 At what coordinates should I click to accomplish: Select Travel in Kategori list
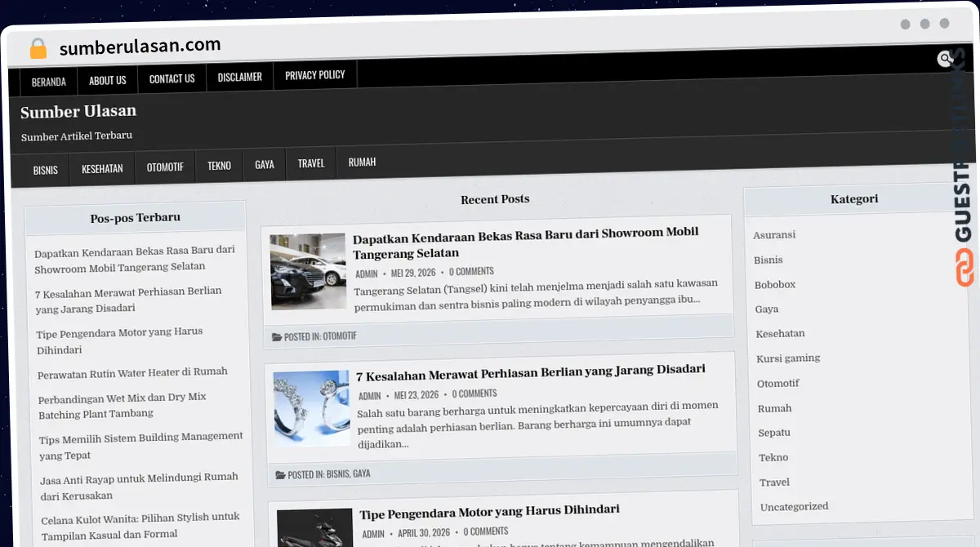(775, 483)
